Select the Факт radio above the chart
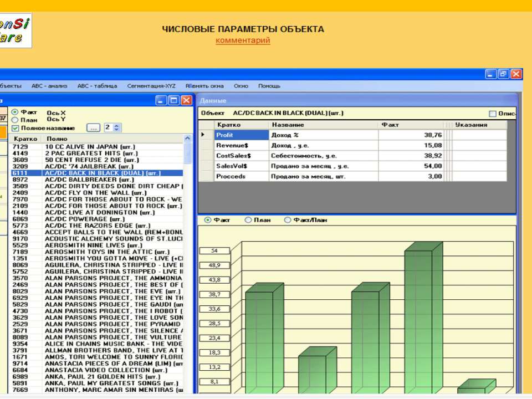This screenshot has height=399, width=532. coord(207,220)
